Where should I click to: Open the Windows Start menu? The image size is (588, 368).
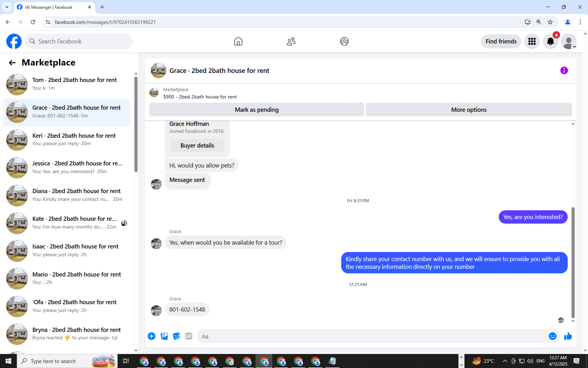[x=8, y=361]
